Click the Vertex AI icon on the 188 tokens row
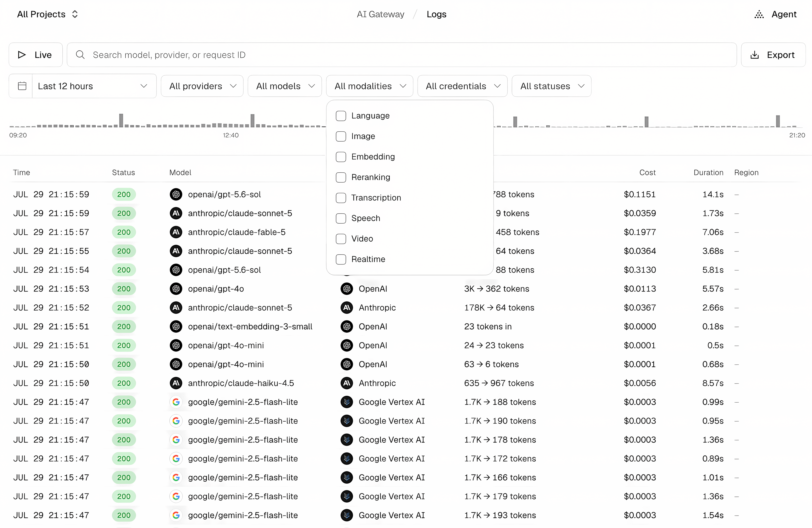Image resolution: width=812 pixels, height=528 pixels. pos(347,402)
